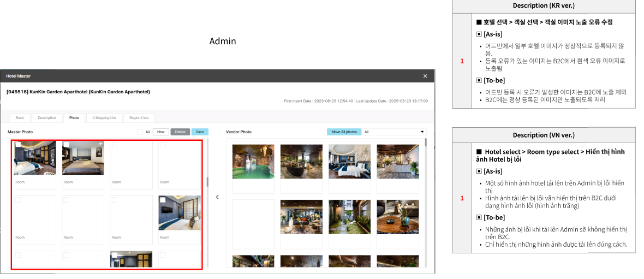644x279 pixels.
Task: Click the left arrow between photo panels
Action: click(x=217, y=197)
